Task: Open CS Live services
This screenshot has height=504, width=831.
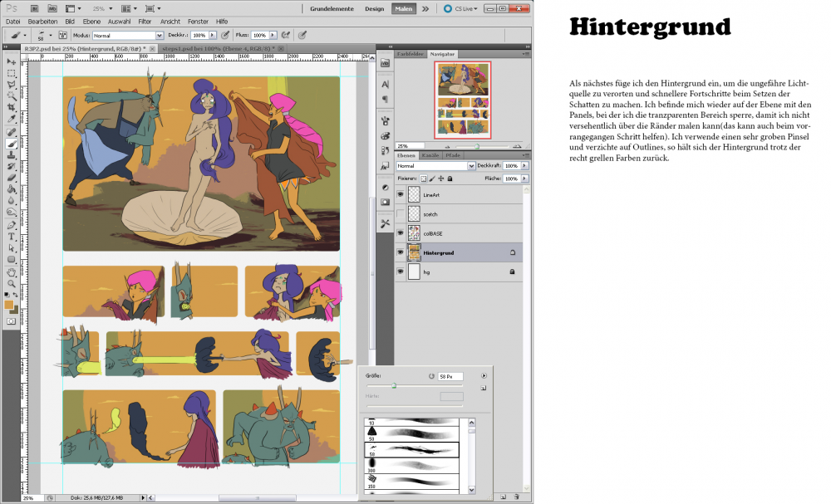Action: (461, 8)
